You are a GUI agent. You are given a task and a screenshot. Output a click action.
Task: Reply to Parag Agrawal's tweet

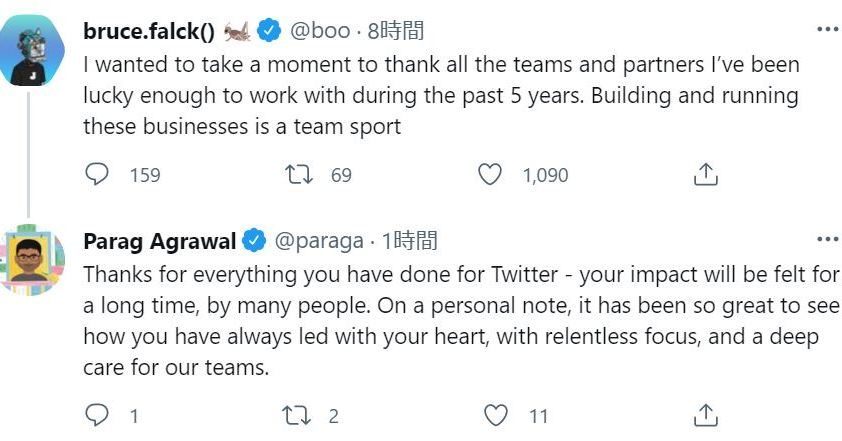[97, 415]
